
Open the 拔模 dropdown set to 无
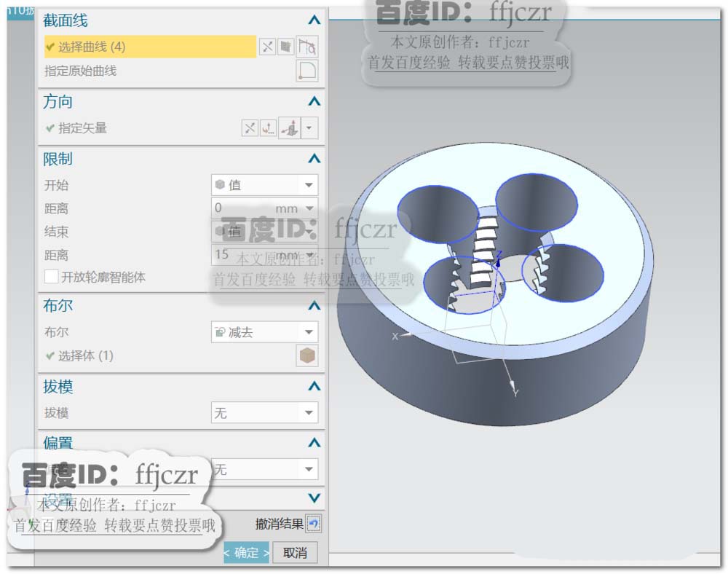click(x=265, y=413)
